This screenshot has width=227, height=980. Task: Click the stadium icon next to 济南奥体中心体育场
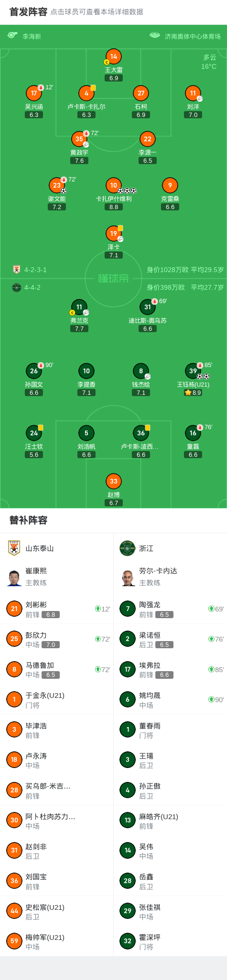coord(155,35)
